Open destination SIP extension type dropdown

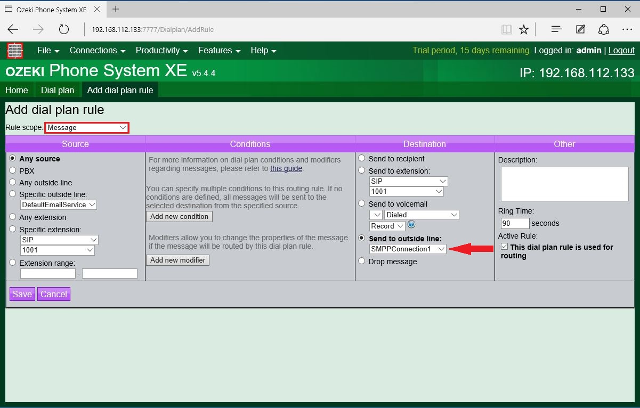click(x=408, y=181)
